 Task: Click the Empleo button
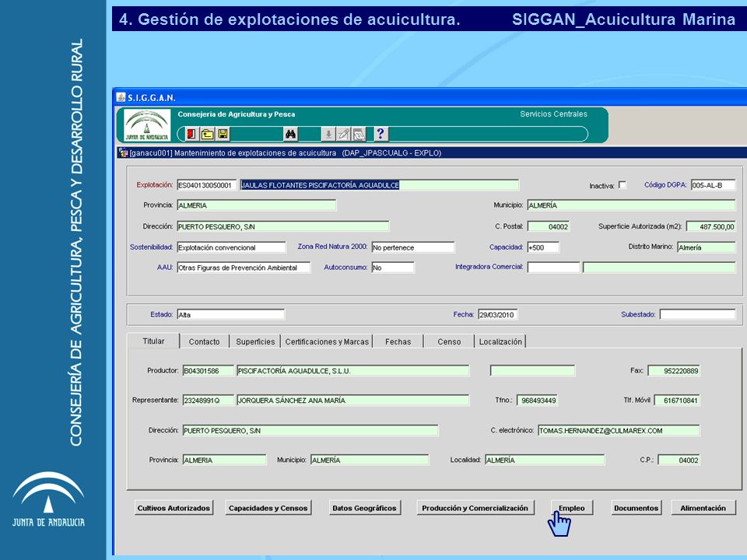tap(572, 508)
